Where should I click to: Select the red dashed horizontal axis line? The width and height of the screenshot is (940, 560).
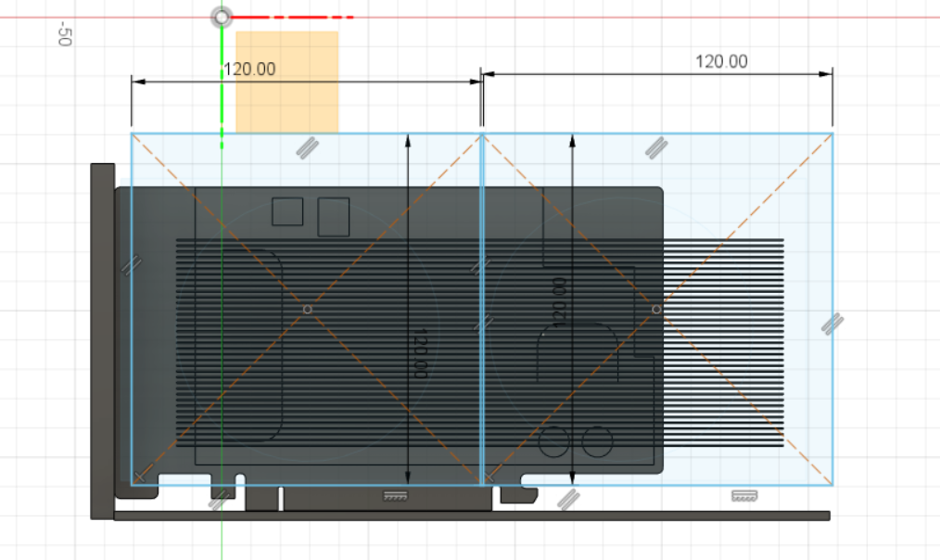click(x=293, y=18)
